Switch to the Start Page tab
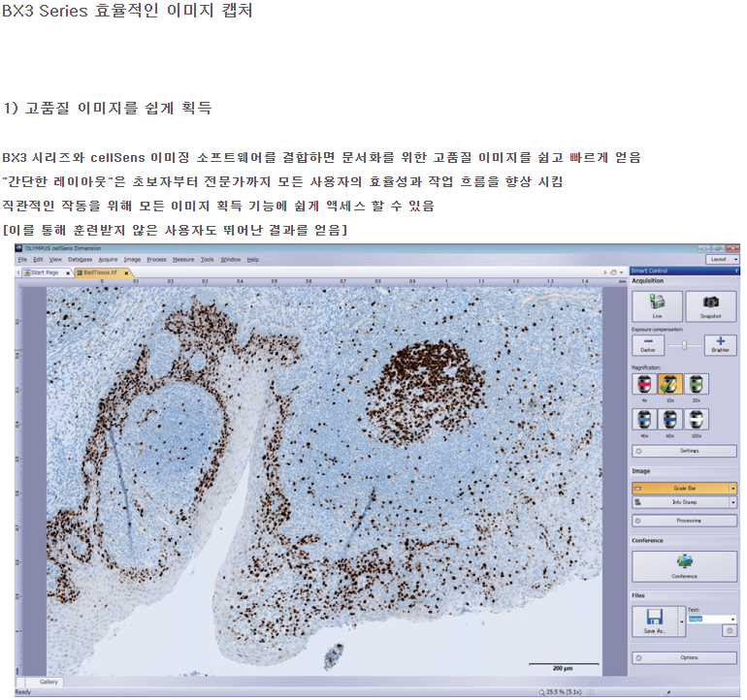 coord(44,273)
